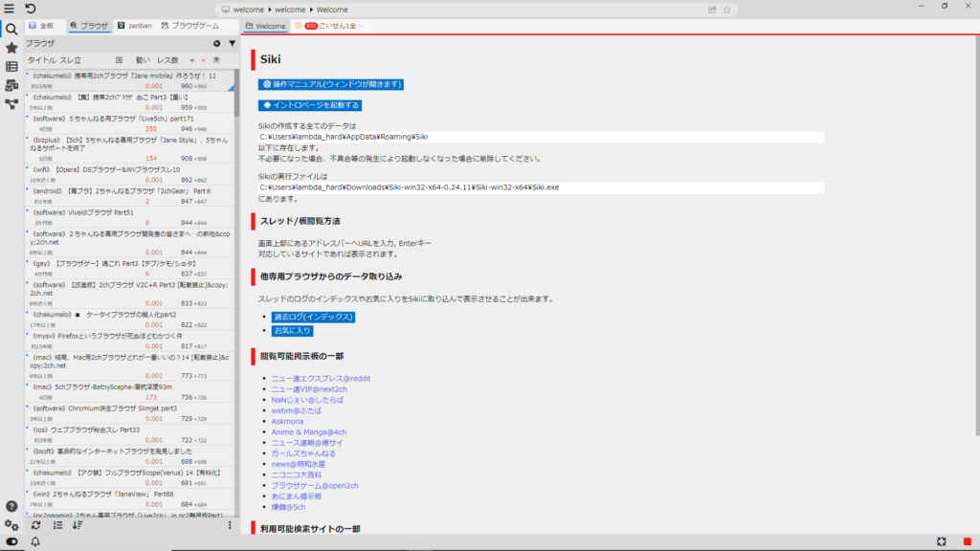
Task: Sort by the 未 column header
Action: (216, 60)
